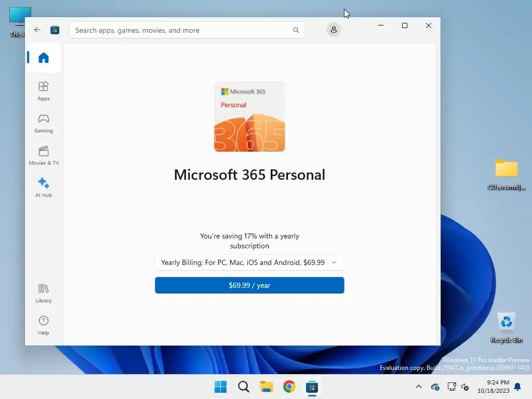Select the CUsersvm6 folder on desktop

point(506,175)
